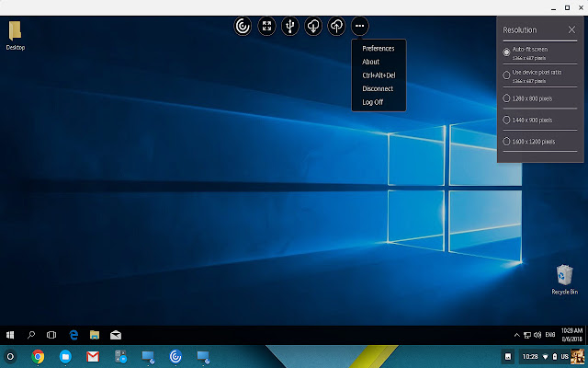Select Log Off from the dropdown
The width and height of the screenshot is (588, 368).
point(372,102)
